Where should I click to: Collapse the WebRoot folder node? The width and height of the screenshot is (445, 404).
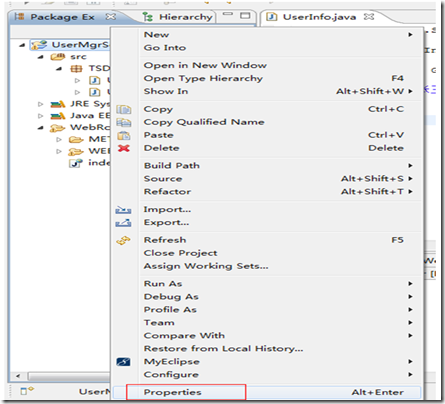click(x=41, y=128)
